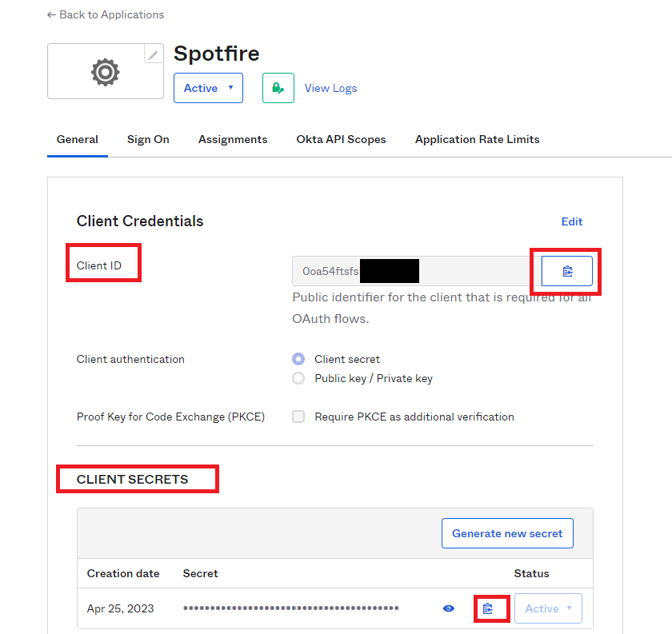Copy the Client ID to clipboard
Viewport: 672px width, 634px height.
click(567, 271)
